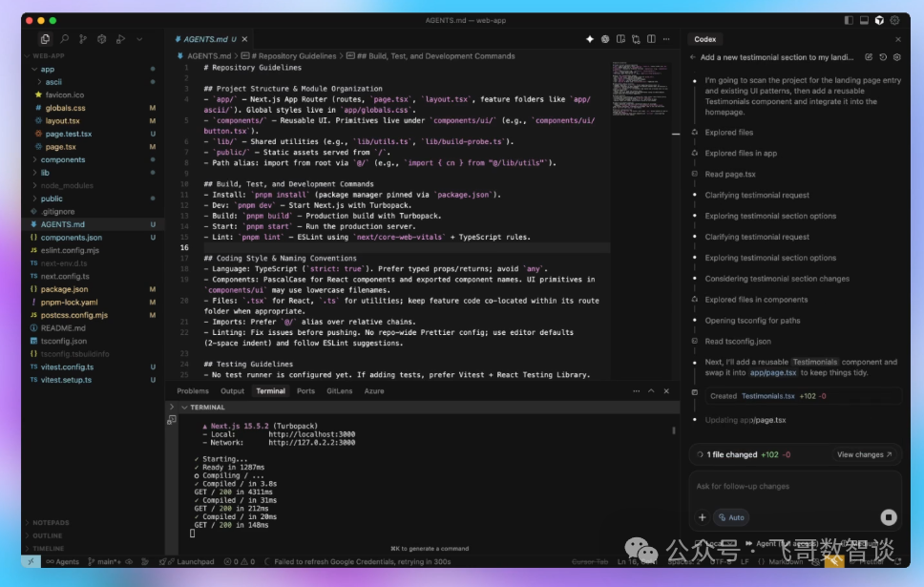The height and width of the screenshot is (587, 924).
Task: Open layout.tsx in the explorer
Action: pyautogui.click(x=62, y=121)
